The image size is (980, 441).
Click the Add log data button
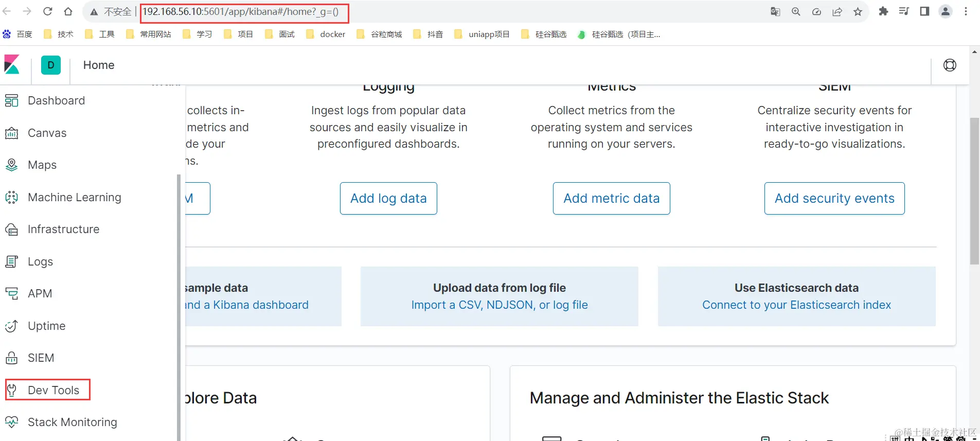coord(388,198)
